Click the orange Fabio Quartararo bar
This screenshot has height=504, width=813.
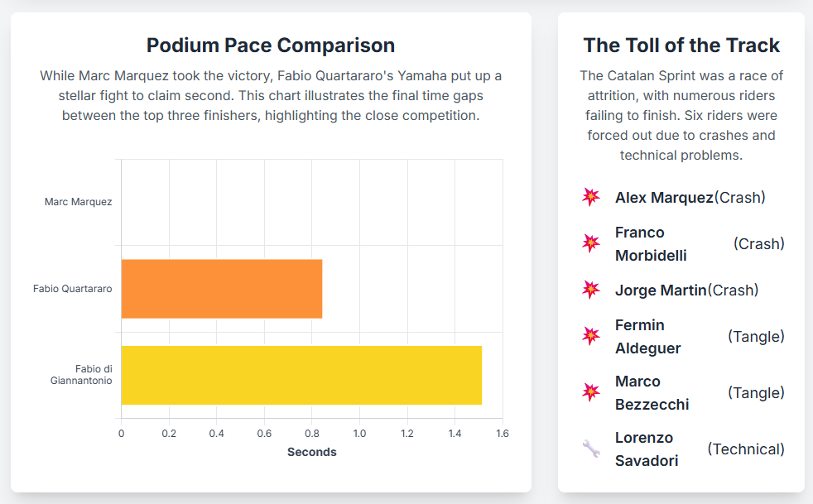pos(221,289)
